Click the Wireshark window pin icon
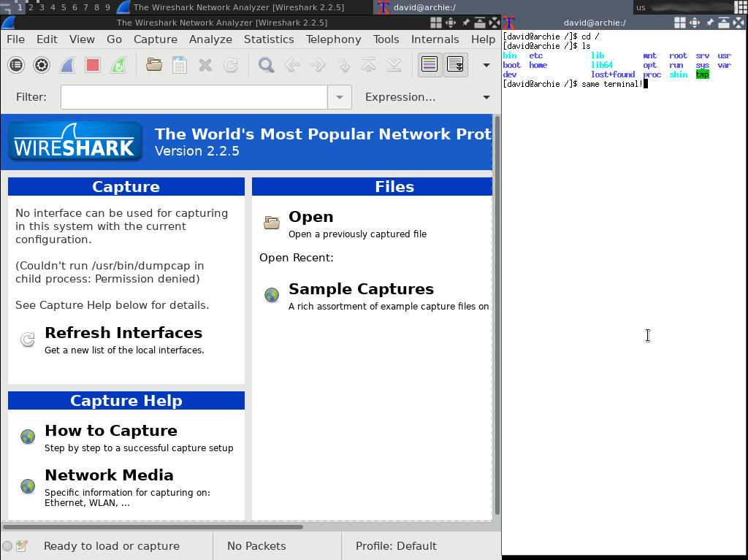Screen dimensions: 748x560 coord(465,23)
